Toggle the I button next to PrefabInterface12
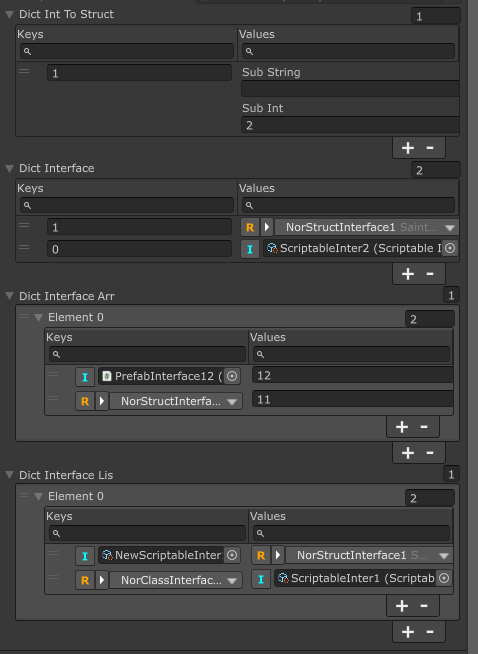The height and width of the screenshot is (654, 478). click(85, 377)
